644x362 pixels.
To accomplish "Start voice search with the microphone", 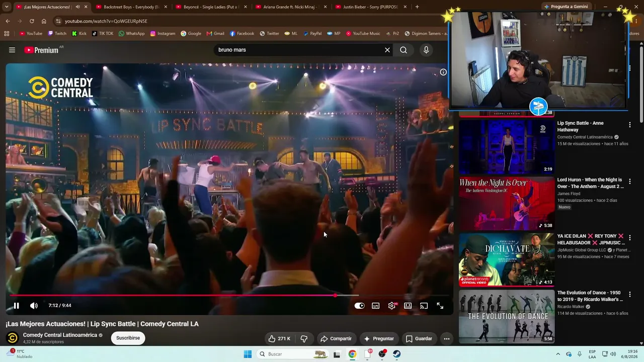I will (x=426, y=50).
